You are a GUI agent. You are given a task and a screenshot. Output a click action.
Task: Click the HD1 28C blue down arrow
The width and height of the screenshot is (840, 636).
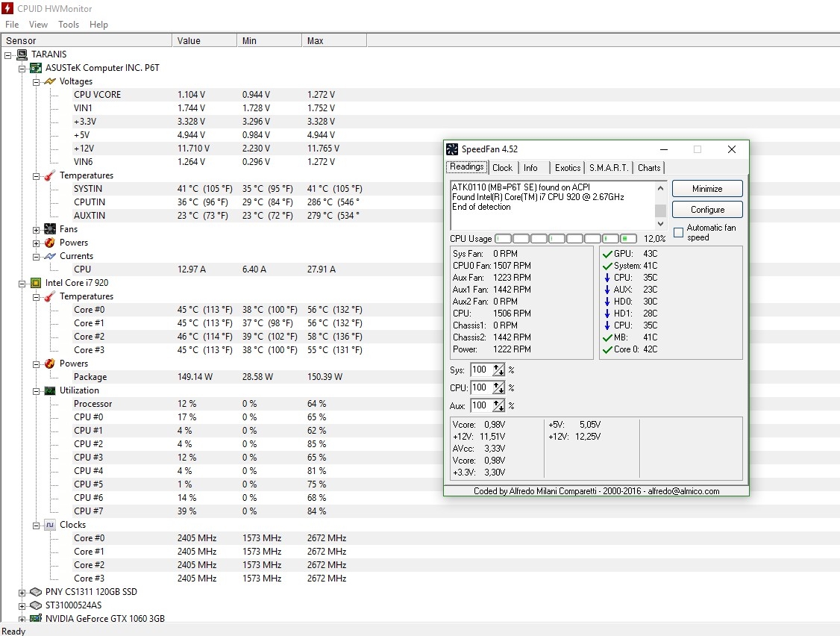coord(607,314)
